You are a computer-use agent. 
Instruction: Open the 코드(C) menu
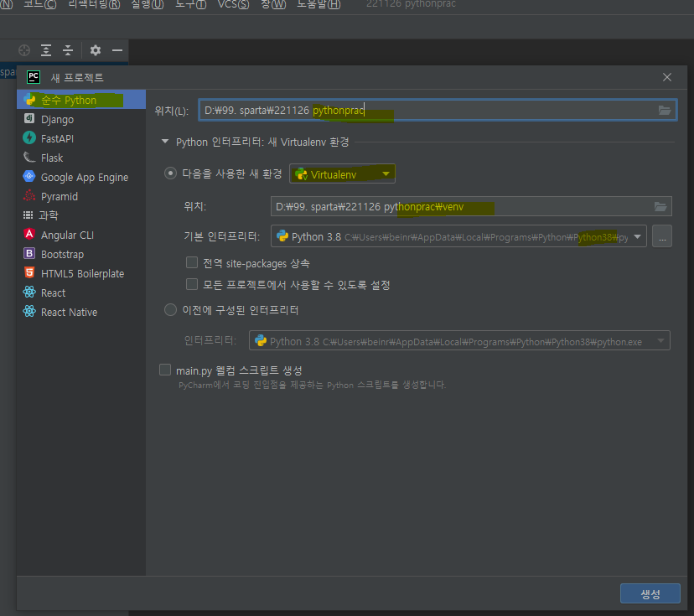[x=40, y=4]
